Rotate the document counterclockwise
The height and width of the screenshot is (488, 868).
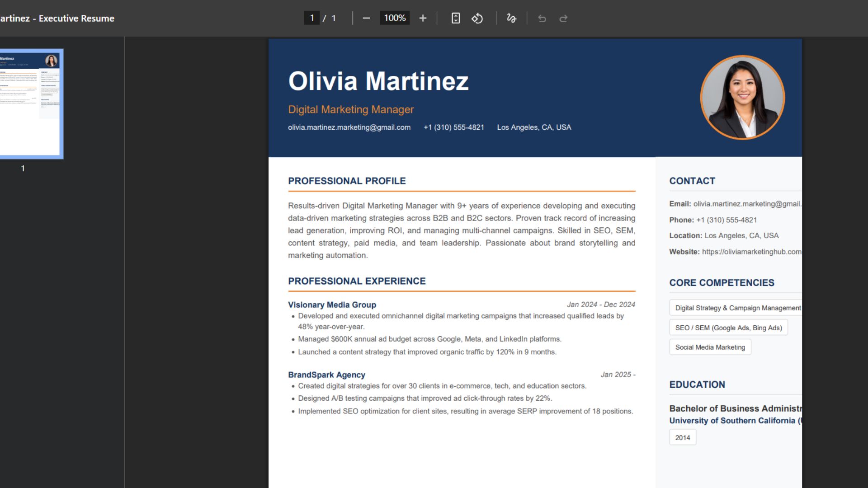477,18
